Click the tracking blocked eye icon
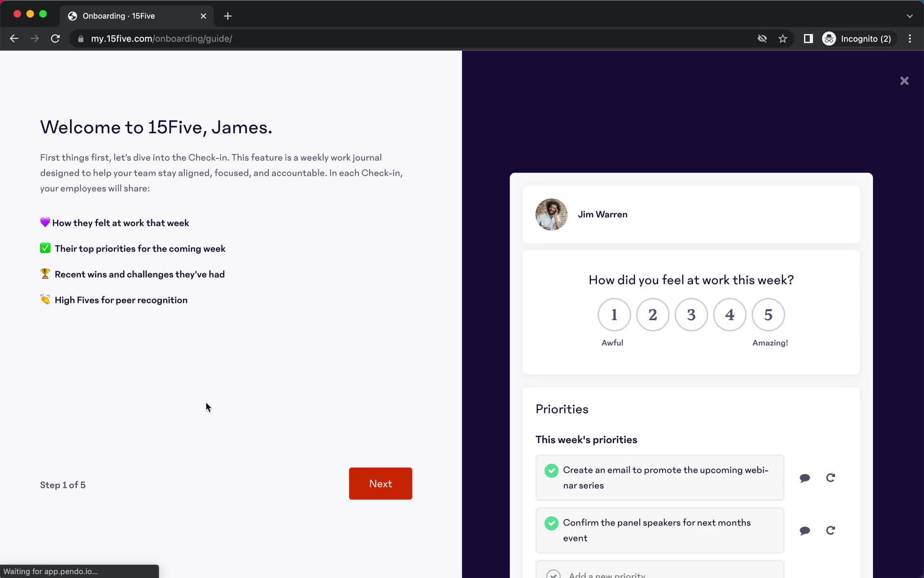 click(x=762, y=39)
